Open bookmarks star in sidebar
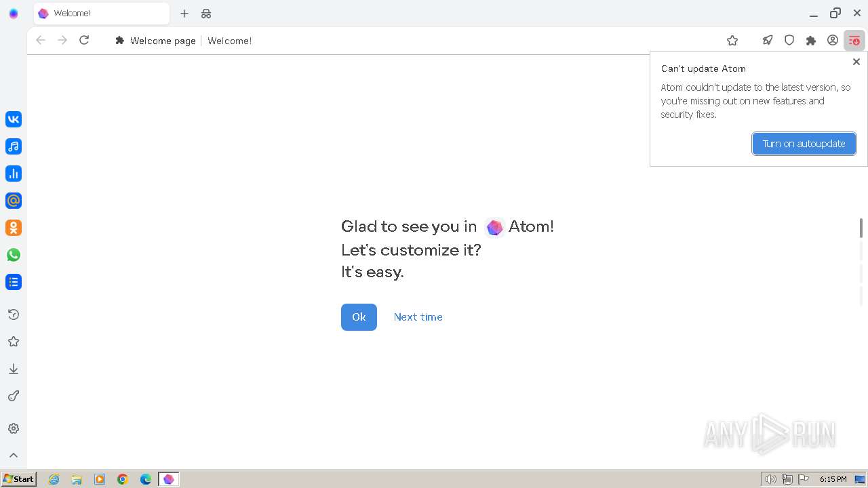Image resolution: width=868 pixels, height=488 pixels. click(x=14, y=342)
